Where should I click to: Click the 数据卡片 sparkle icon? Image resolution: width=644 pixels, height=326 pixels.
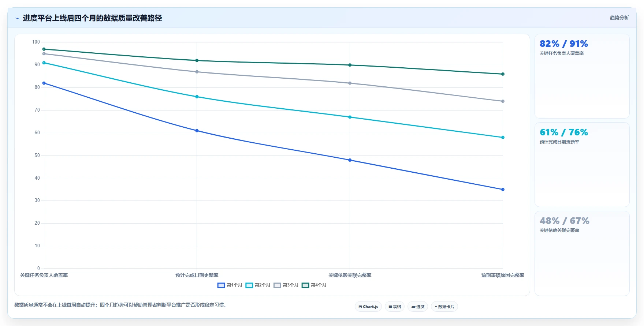click(x=436, y=307)
